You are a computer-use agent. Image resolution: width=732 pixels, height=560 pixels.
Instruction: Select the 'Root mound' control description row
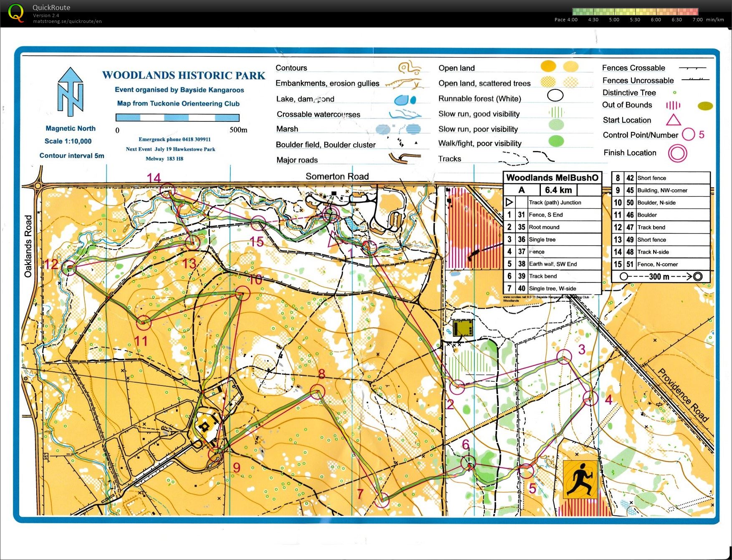(552, 227)
